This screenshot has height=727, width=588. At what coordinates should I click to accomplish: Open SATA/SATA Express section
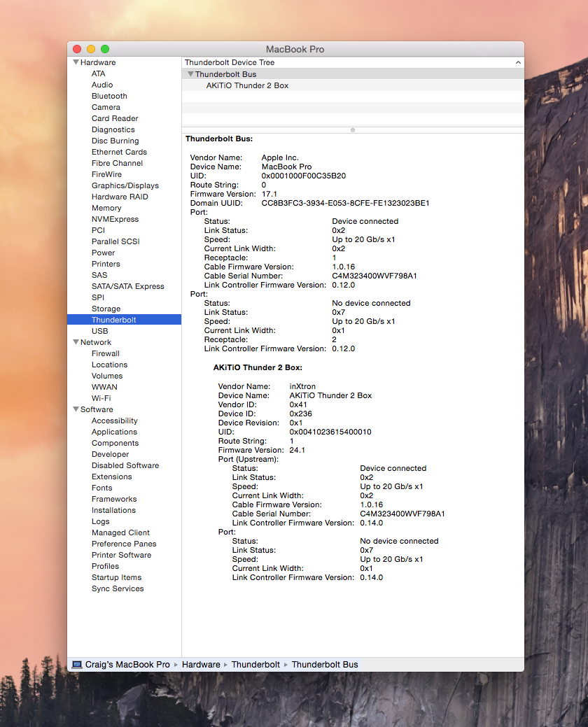pyautogui.click(x=128, y=287)
